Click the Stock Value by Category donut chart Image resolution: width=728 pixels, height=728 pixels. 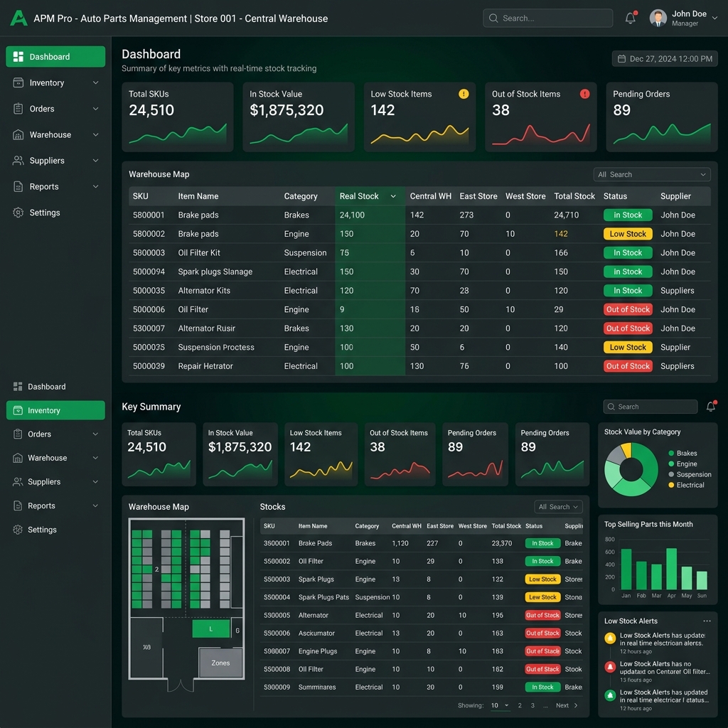[631, 469]
